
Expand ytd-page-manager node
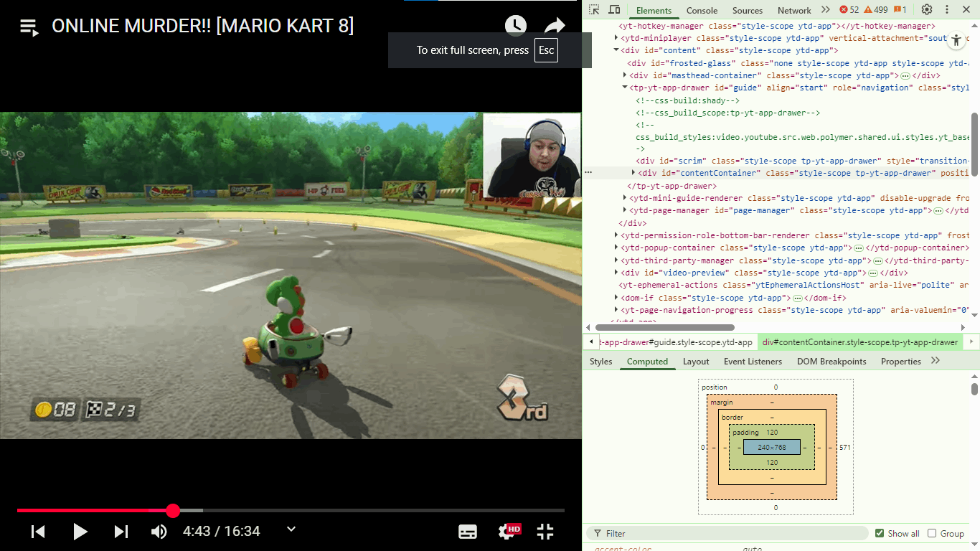[626, 210]
